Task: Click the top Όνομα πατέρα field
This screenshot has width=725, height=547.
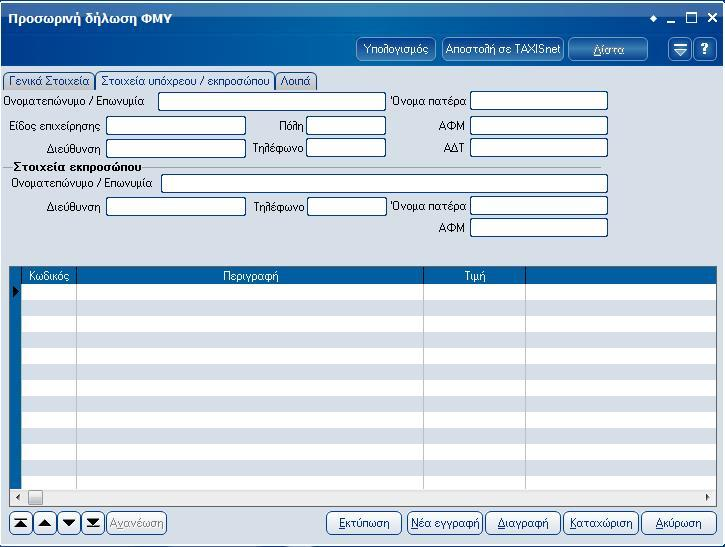Action: pyautogui.click(x=539, y=101)
